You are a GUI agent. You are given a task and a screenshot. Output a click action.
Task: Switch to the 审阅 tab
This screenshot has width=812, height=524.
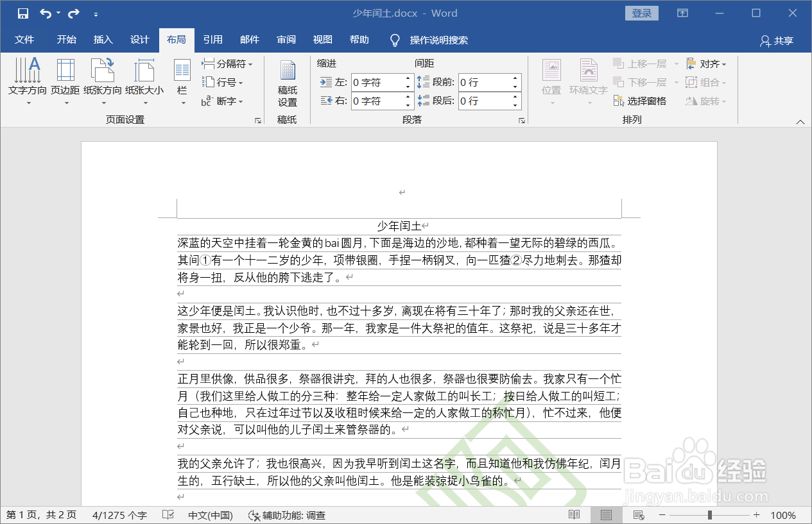tap(286, 40)
